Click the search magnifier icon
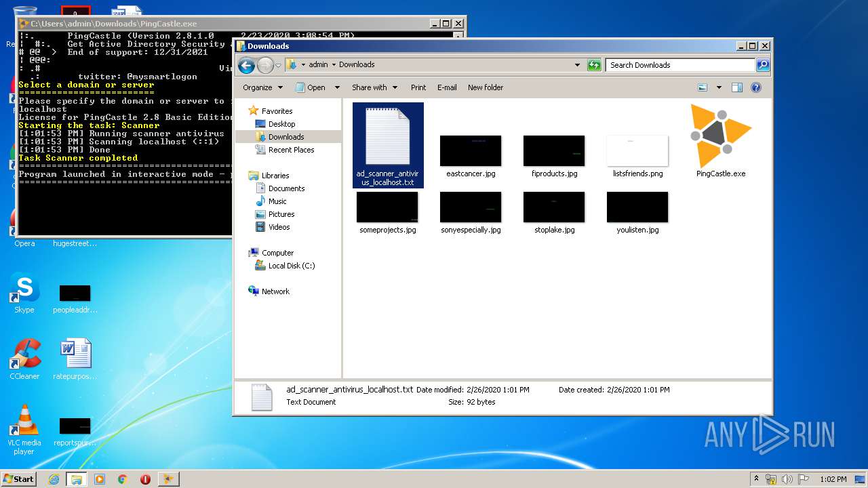Image resolution: width=868 pixels, height=488 pixels. [x=763, y=65]
